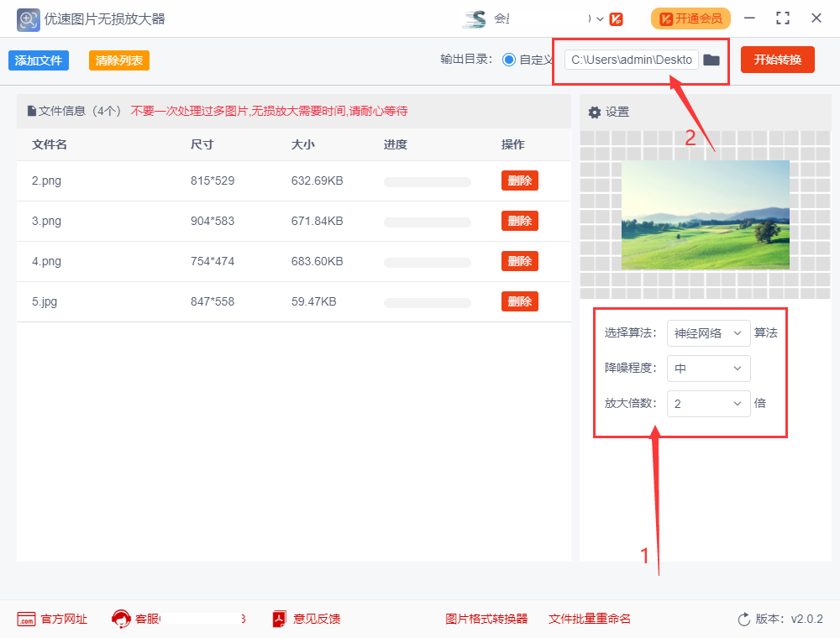Click the refresh icon beside 版本 v2.0.2
The image size is (840, 638).
[x=743, y=619]
